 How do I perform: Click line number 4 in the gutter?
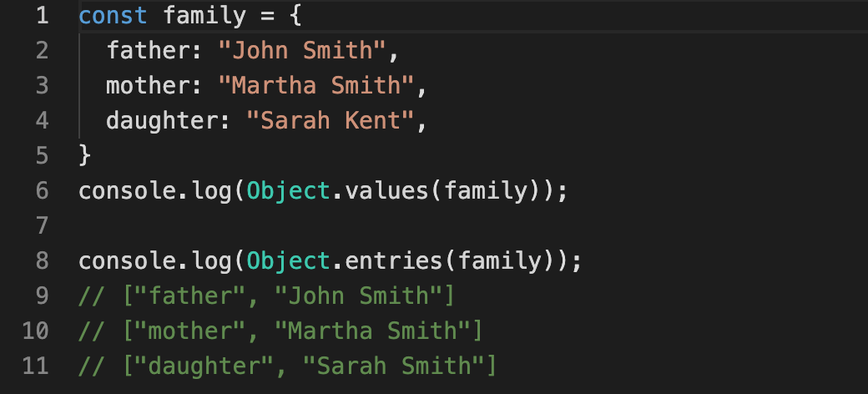pyautogui.click(x=42, y=120)
